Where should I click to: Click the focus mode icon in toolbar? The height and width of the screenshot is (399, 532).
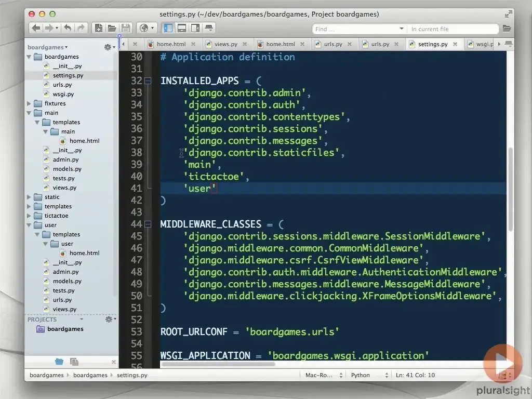click(209, 28)
